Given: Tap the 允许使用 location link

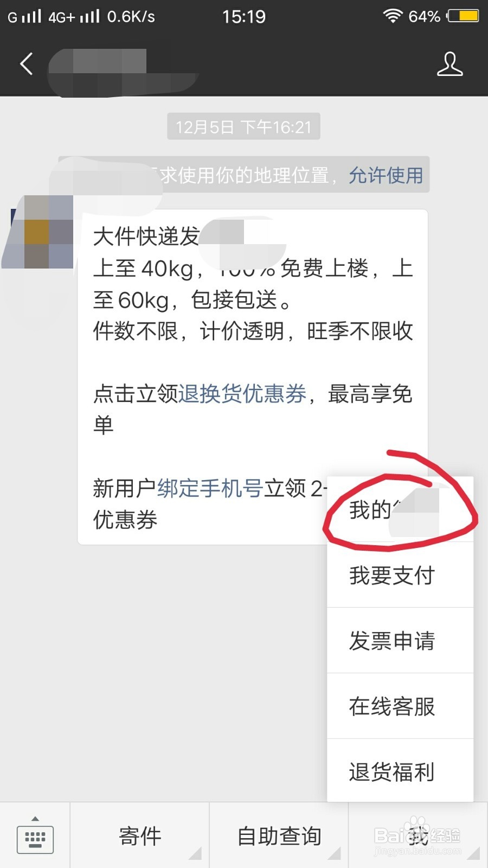Looking at the screenshot, I should click(x=386, y=175).
